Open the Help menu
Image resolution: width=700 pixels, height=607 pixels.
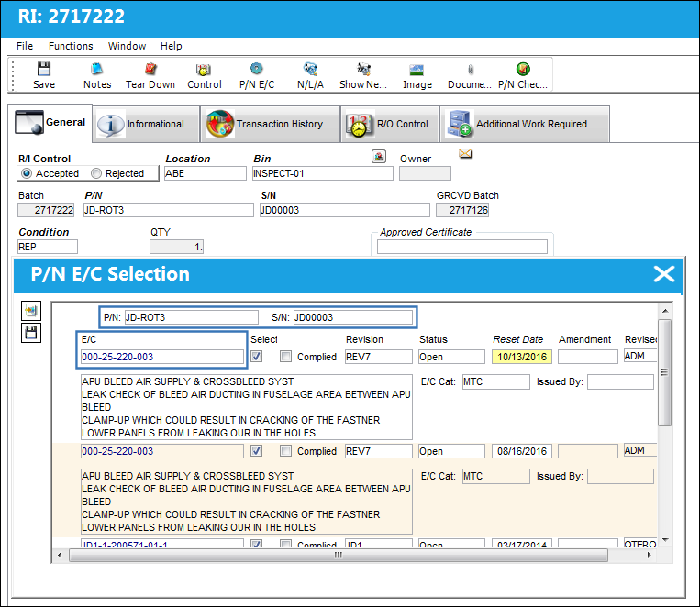[x=171, y=46]
